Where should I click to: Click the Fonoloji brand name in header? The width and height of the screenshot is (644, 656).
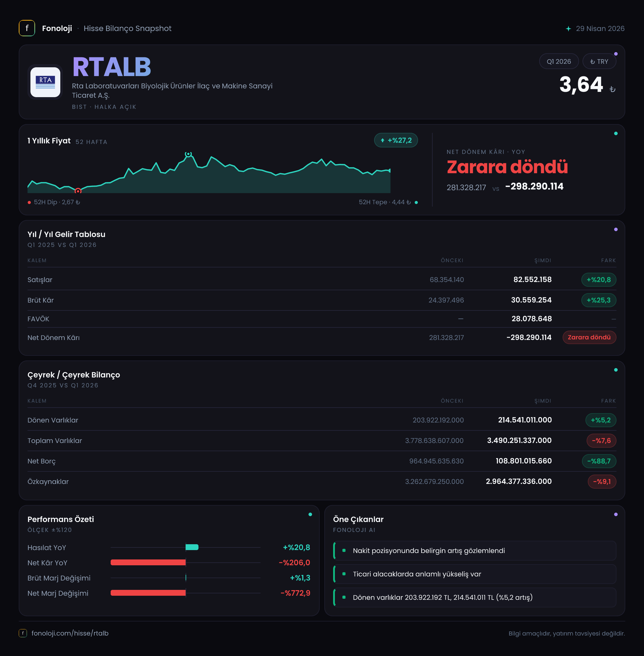57,28
